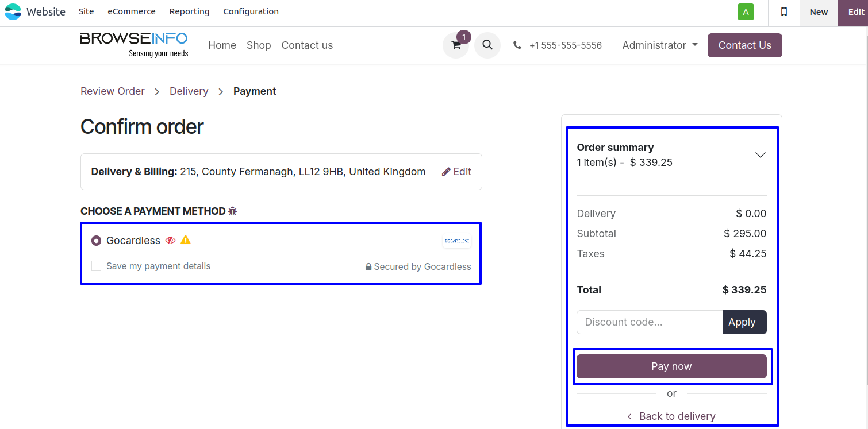
Task: Check Save my payment details
Action: [97, 266]
